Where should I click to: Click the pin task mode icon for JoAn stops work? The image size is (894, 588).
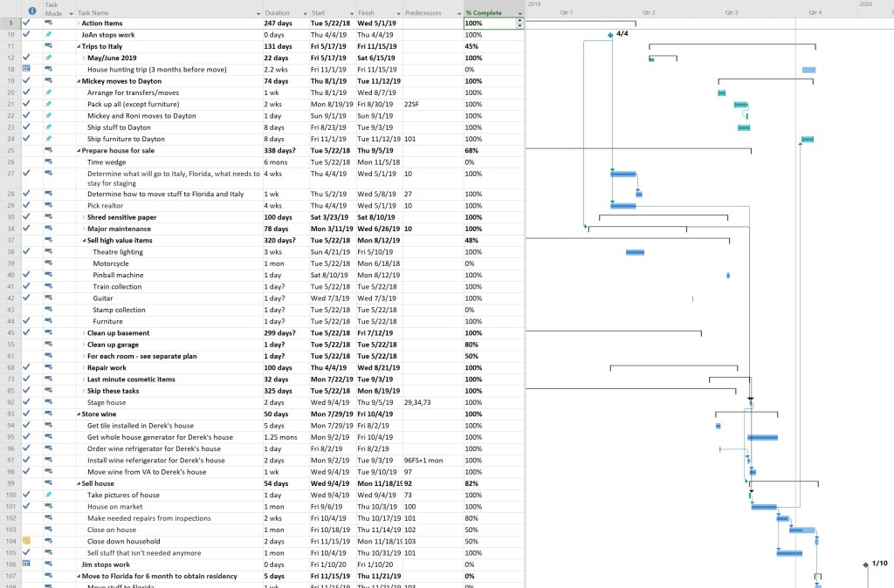pyautogui.click(x=50, y=34)
